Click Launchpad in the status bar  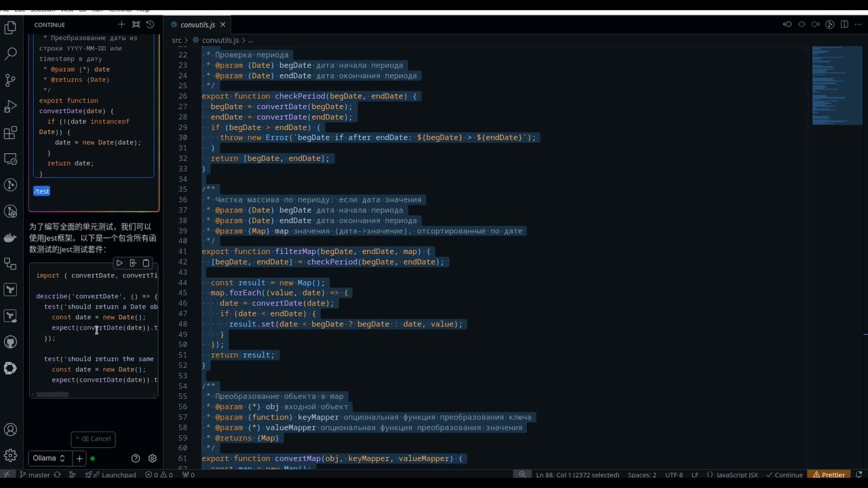pos(111,475)
